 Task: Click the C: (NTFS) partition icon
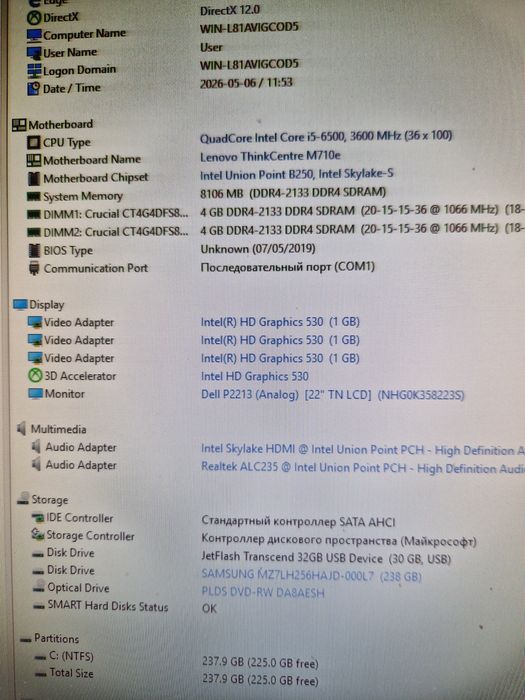click(41, 657)
